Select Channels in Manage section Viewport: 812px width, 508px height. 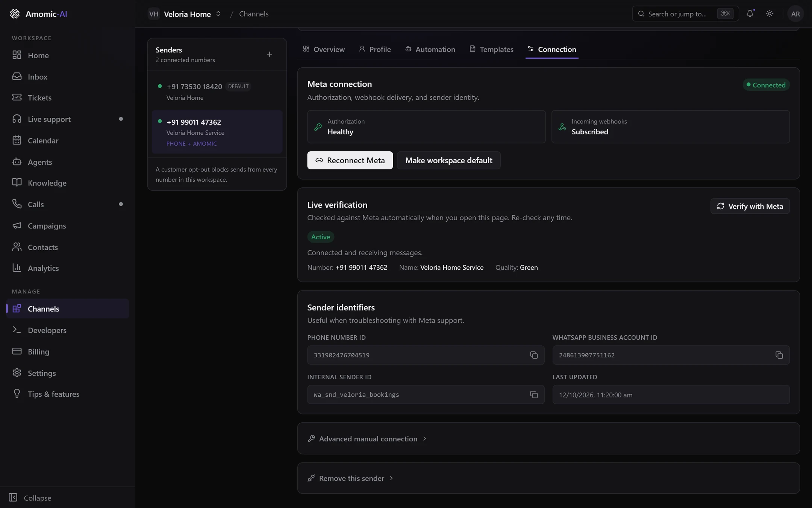pyautogui.click(x=68, y=309)
